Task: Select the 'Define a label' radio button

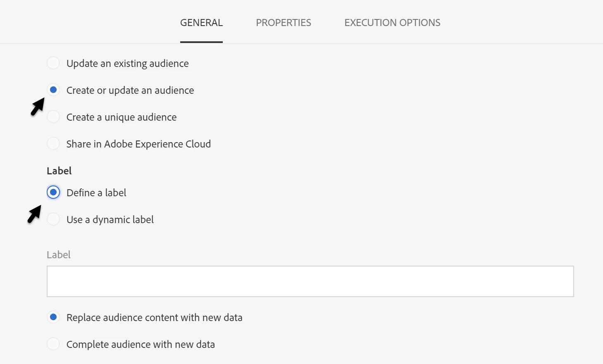Action: 53,193
